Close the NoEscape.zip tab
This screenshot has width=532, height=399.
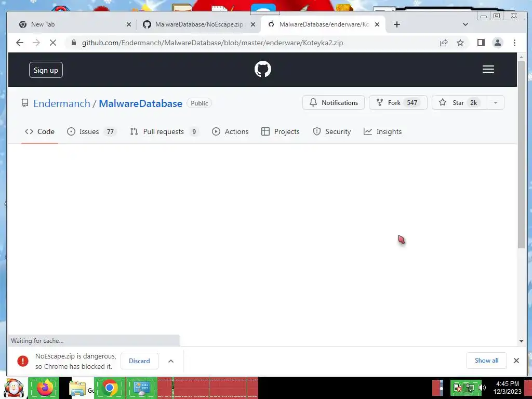click(253, 24)
